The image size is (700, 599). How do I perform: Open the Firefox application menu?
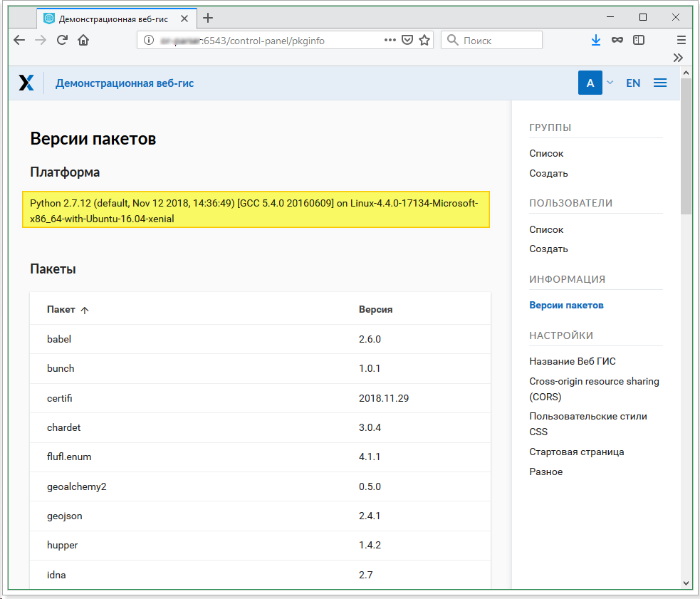tap(681, 41)
